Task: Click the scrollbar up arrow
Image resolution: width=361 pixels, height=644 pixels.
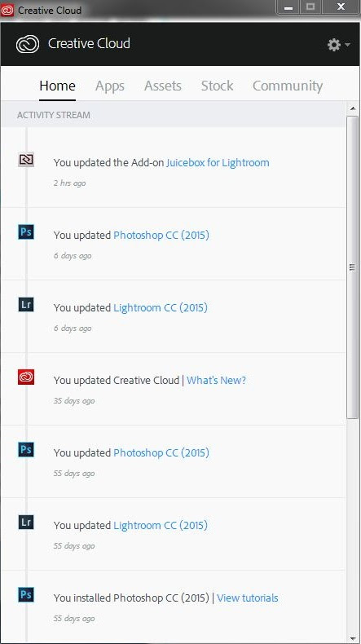Action: [353, 109]
